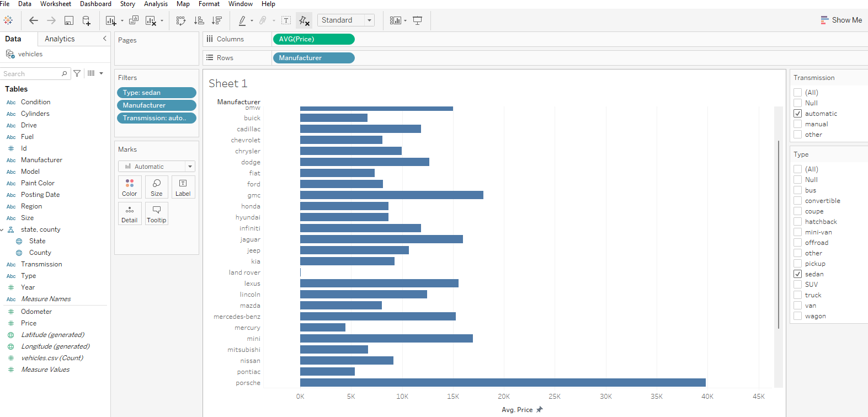Uncheck automatic in Transmission filter

798,114
